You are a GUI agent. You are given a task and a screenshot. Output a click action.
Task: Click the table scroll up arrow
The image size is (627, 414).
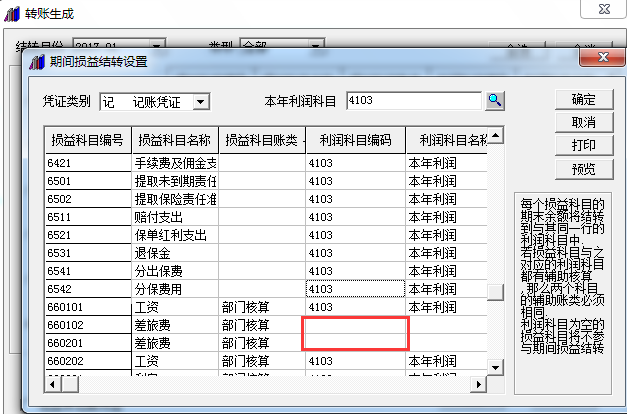(x=495, y=136)
